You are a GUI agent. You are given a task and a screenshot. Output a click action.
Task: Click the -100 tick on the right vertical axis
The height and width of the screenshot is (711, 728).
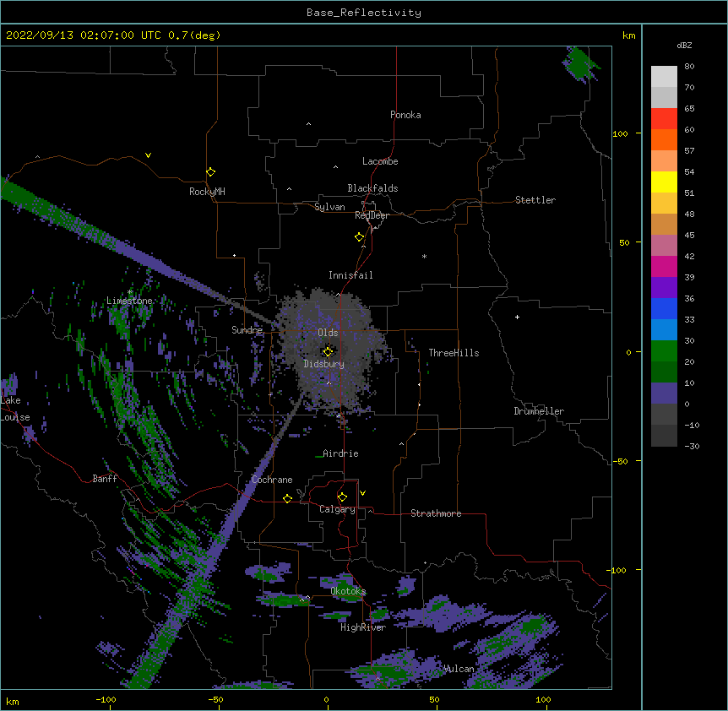click(617, 570)
